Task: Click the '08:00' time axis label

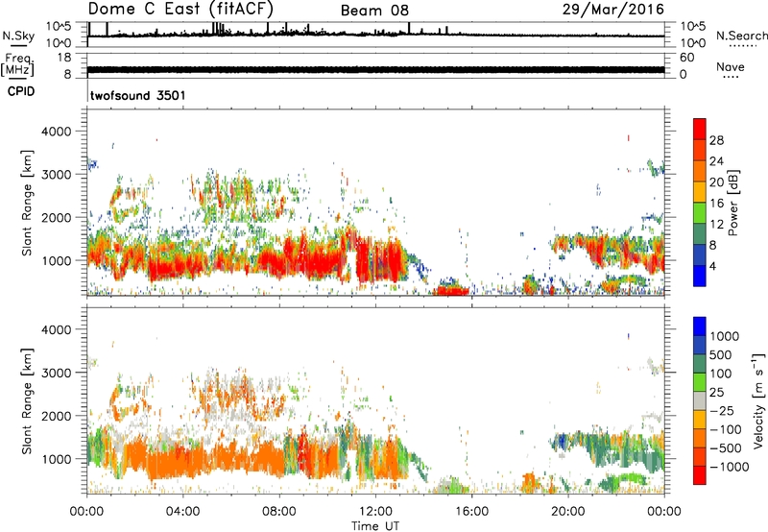Action: pyautogui.click(x=279, y=512)
